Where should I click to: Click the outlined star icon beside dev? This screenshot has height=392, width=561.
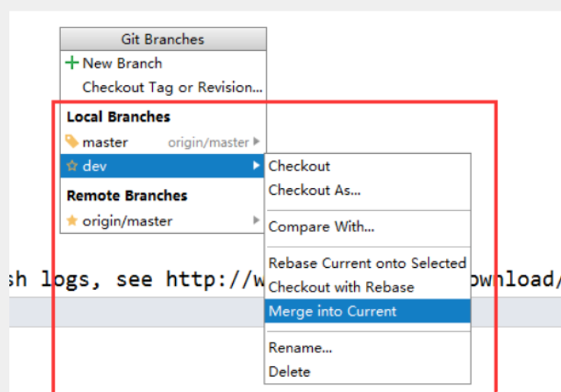pyautogui.click(x=72, y=166)
